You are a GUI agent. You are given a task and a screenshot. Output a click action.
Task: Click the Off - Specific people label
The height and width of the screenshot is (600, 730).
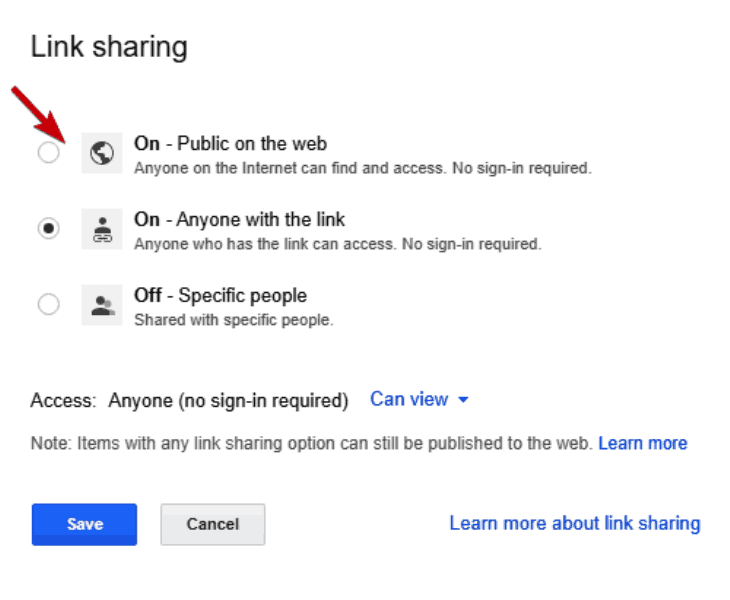(x=220, y=296)
